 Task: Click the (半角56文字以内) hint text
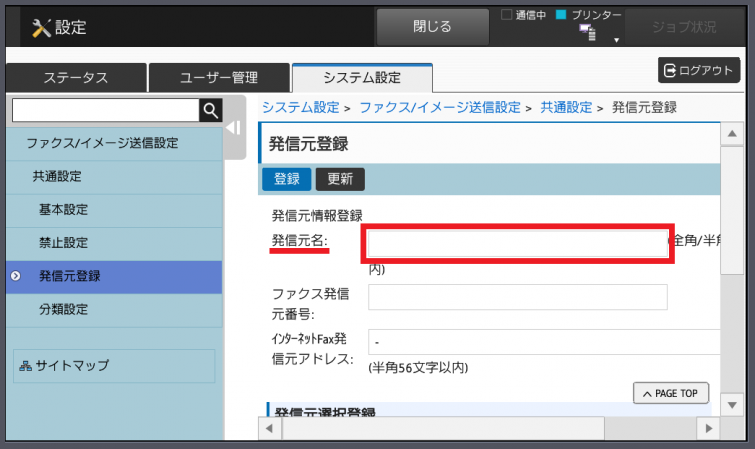tap(418, 368)
